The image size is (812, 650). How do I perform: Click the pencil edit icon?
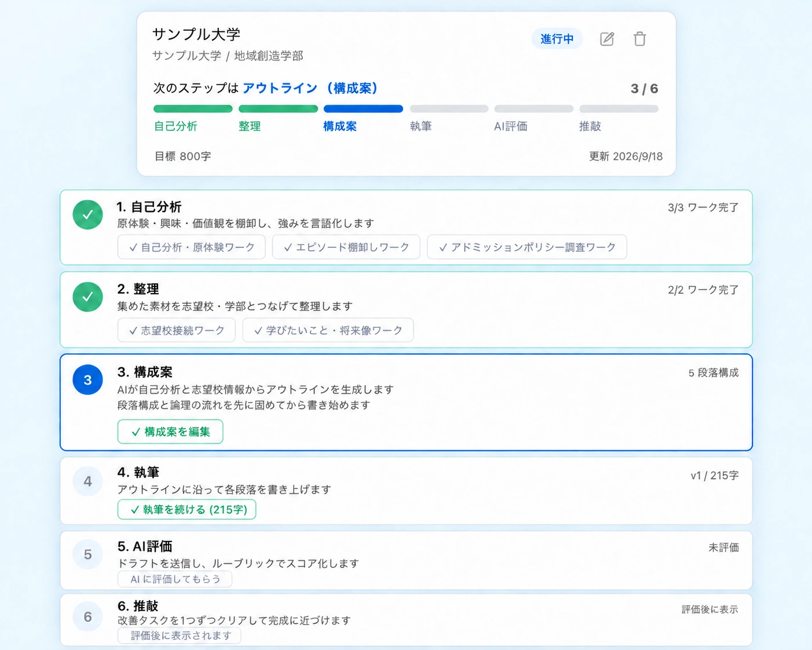(x=606, y=39)
